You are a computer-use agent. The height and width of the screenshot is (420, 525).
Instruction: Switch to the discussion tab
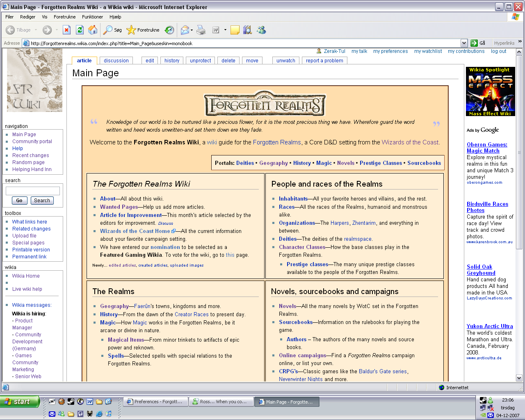coord(116,61)
